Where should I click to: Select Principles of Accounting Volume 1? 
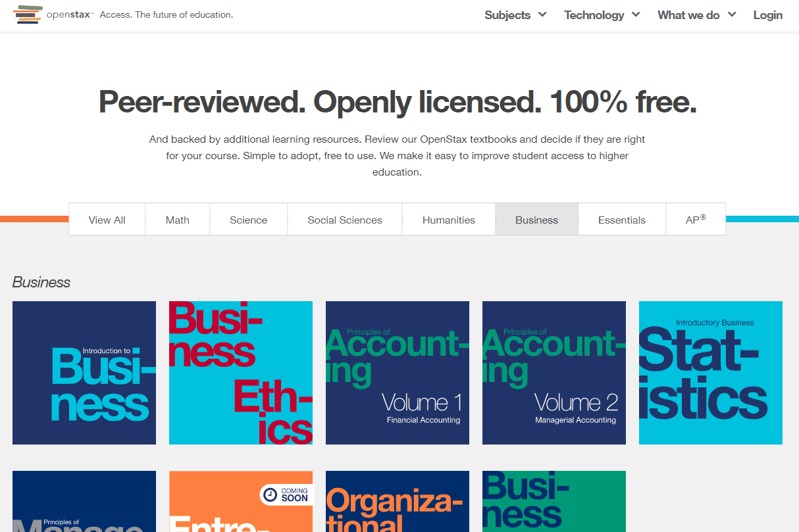pyautogui.click(x=397, y=372)
